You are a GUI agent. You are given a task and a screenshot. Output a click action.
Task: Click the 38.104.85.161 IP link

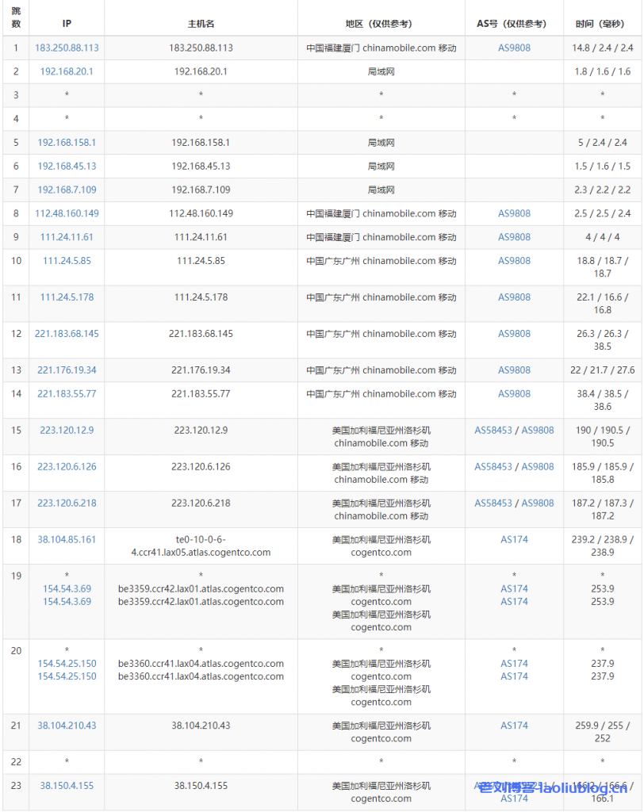point(66,539)
